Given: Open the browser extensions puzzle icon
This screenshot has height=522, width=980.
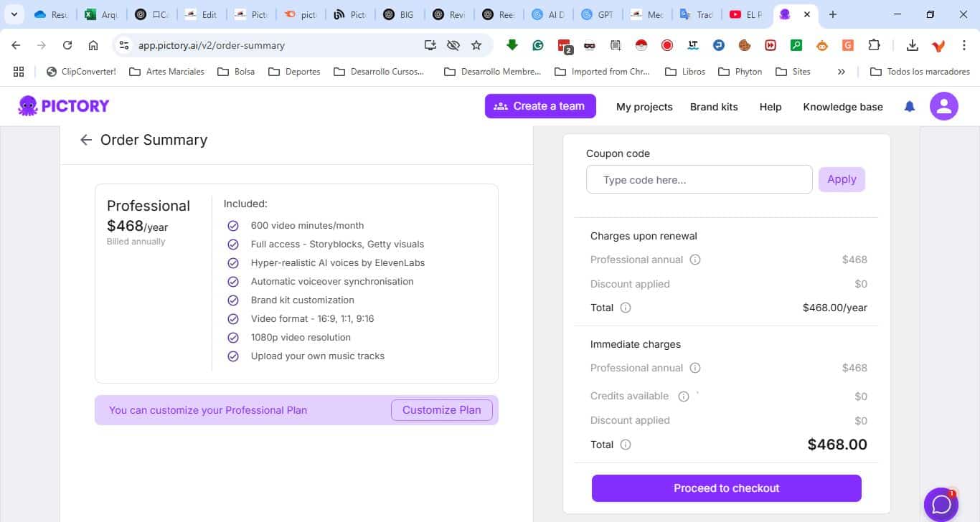Looking at the screenshot, I should (x=874, y=45).
